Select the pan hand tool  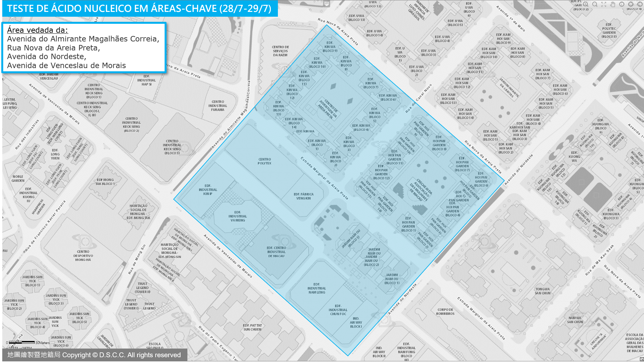[x=613, y=4]
